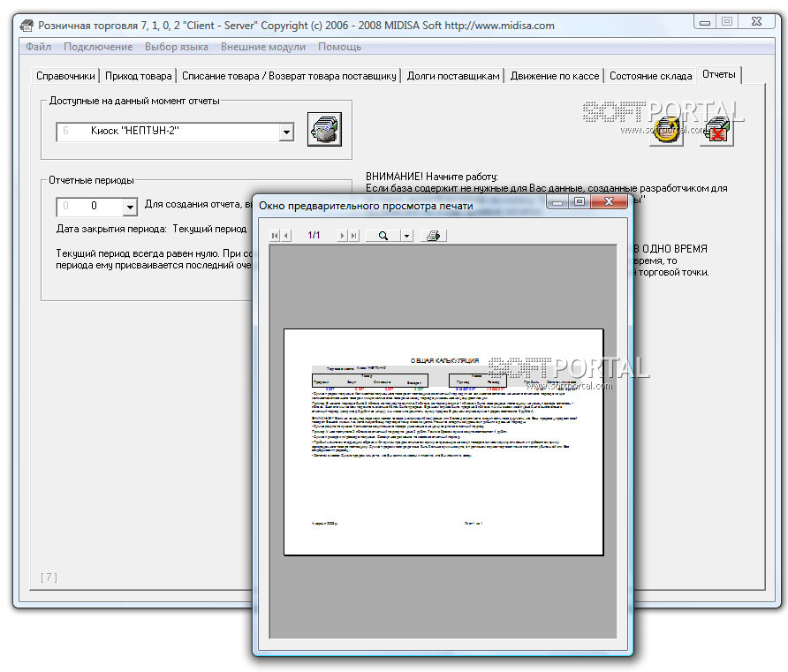Click the application icon in main title bar
Viewport: 788px width, 672px height.
point(27,26)
